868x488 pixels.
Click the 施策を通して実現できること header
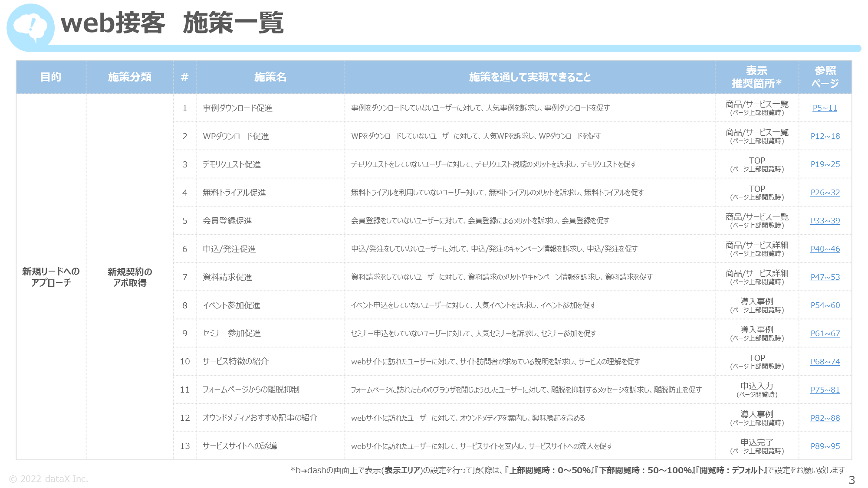point(530,77)
